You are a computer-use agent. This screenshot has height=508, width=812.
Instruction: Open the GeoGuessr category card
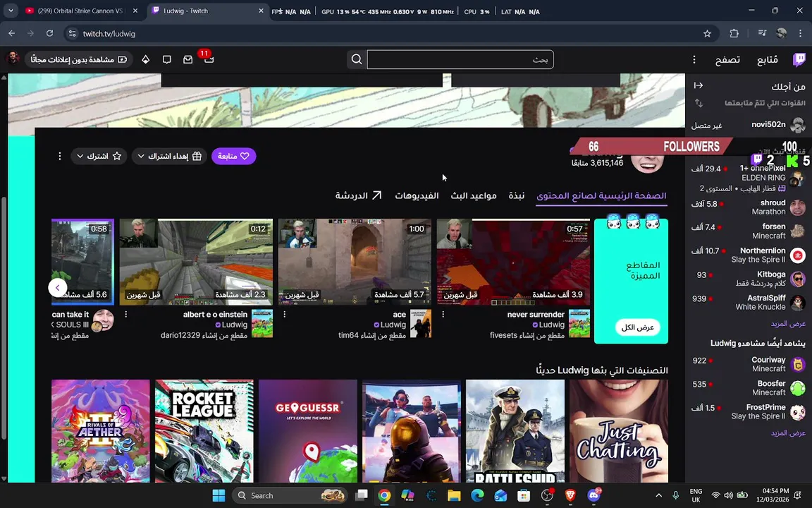click(x=308, y=431)
